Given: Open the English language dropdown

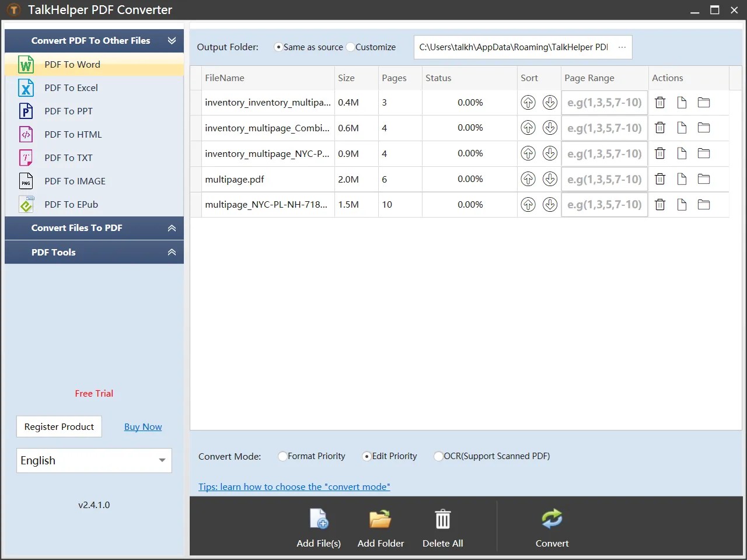Looking at the screenshot, I should (x=93, y=460).
